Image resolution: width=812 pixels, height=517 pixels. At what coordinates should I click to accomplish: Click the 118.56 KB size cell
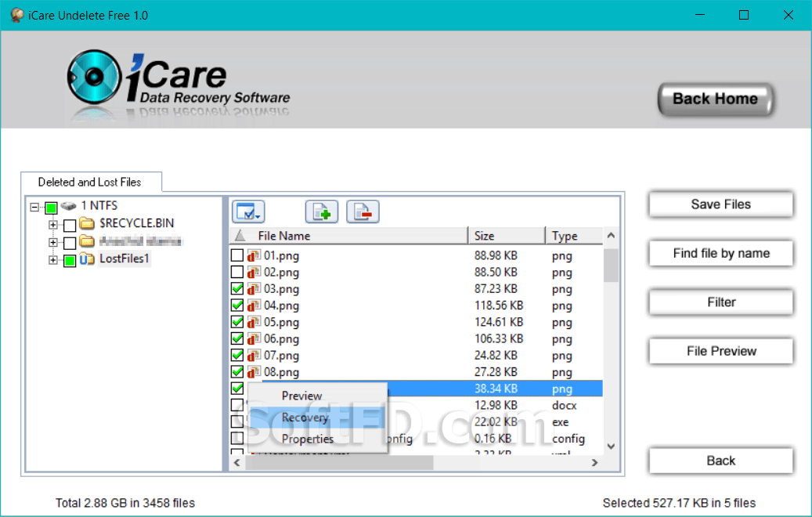pos(499,305)
